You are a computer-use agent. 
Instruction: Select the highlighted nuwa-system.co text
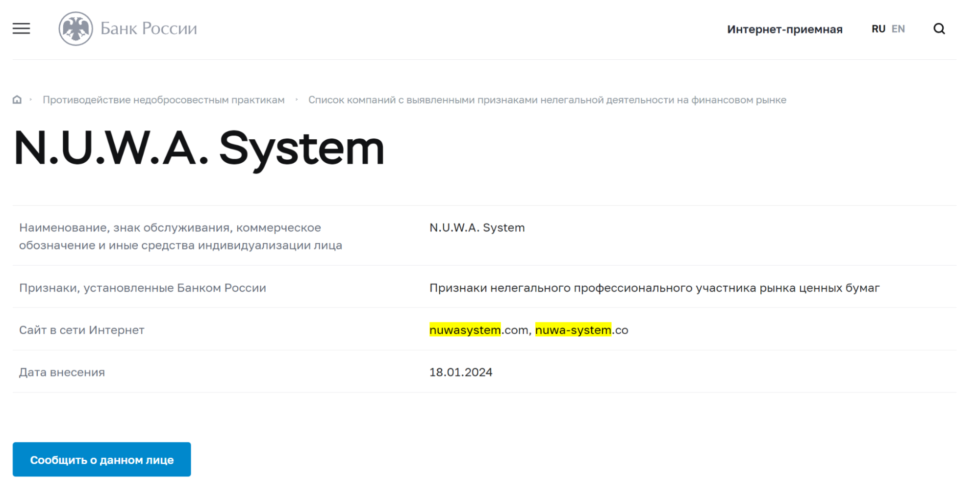tap(581, 330)
